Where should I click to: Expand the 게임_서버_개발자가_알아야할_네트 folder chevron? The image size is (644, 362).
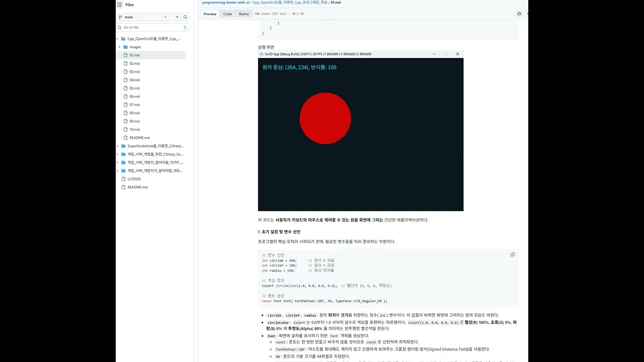118,170
